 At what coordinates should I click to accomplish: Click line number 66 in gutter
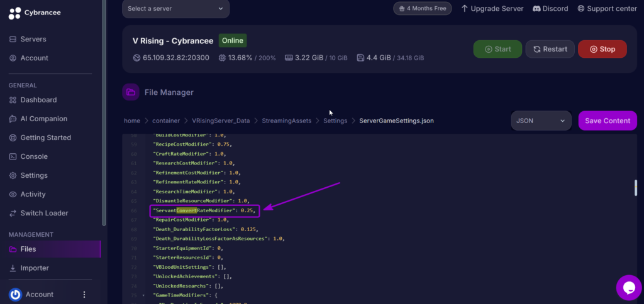[134, 211]
